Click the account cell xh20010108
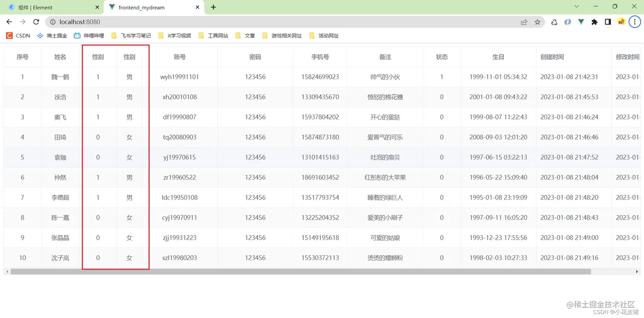This screenshot has height=318, width=644. [x=180, y=97]
